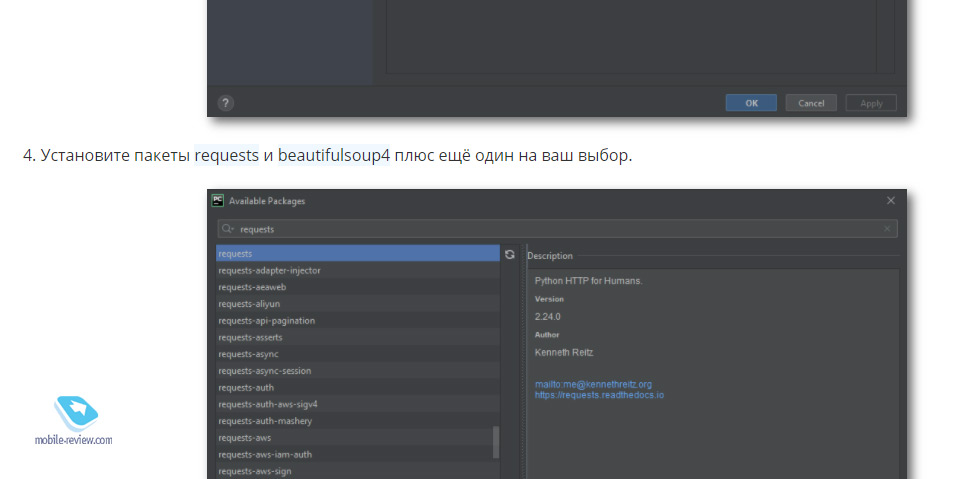This screenshot has width=962, height=479.
Task: Click the 'Python HTTP for Humans.' description
Action: point(588,281)
